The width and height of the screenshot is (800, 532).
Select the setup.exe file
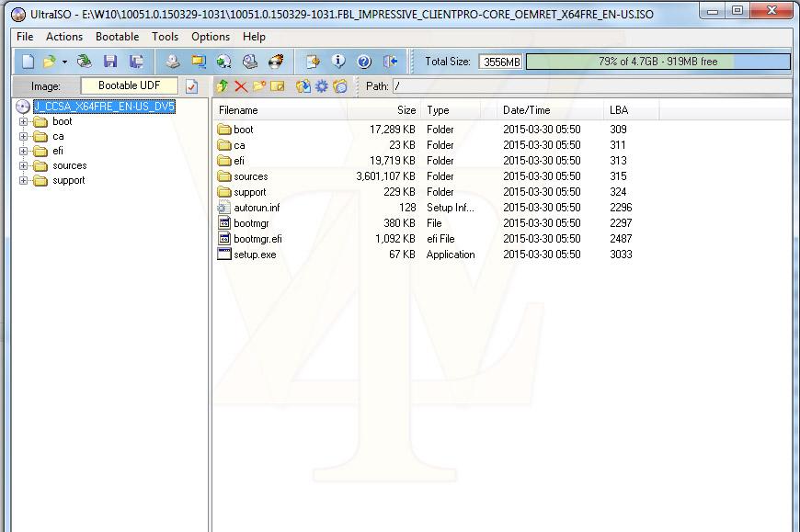(255, 255)
